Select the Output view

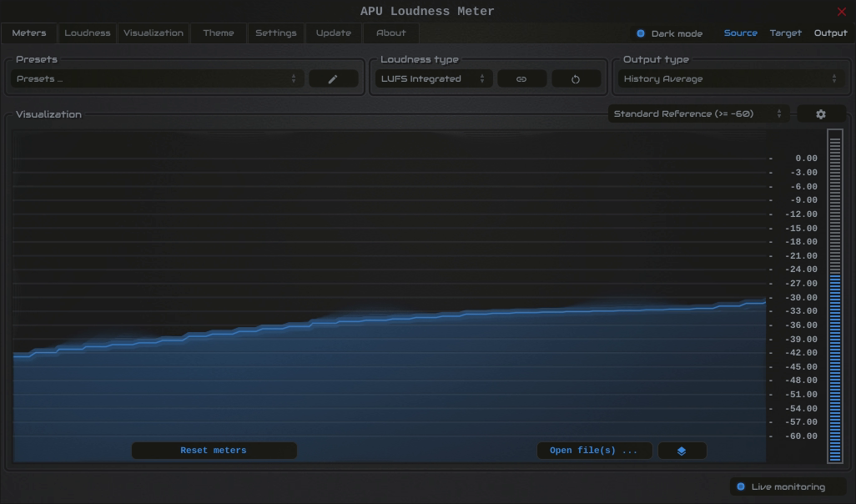[830, 33]
